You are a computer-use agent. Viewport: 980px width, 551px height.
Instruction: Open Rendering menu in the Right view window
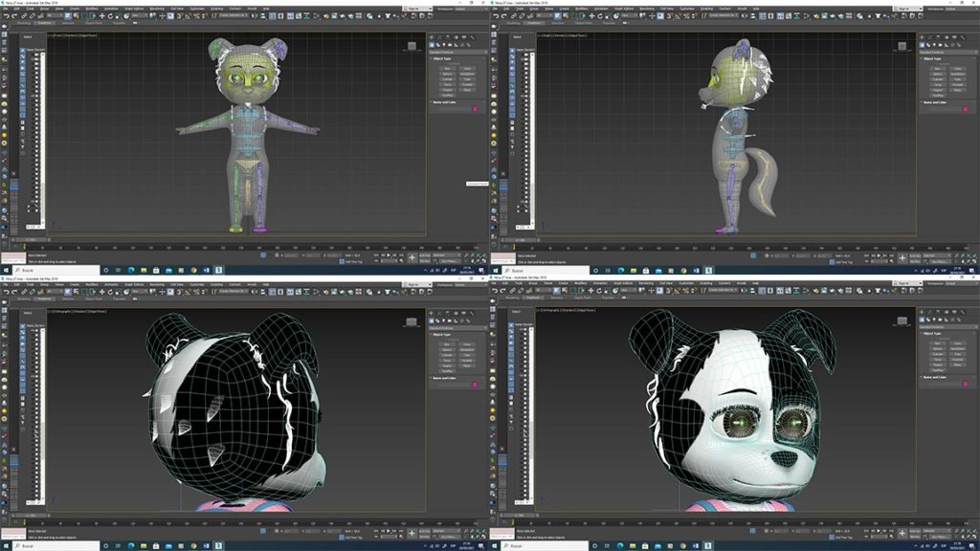click(646, 8)
